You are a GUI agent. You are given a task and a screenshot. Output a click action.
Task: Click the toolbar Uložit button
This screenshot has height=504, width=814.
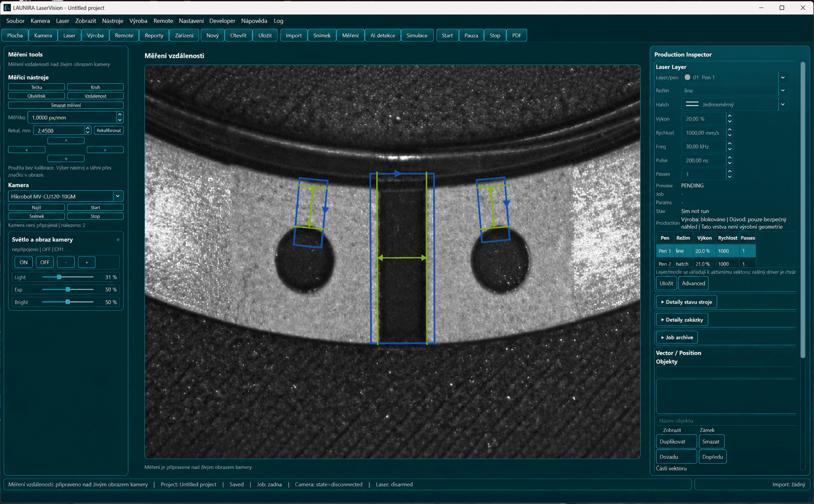coord(265,35)
